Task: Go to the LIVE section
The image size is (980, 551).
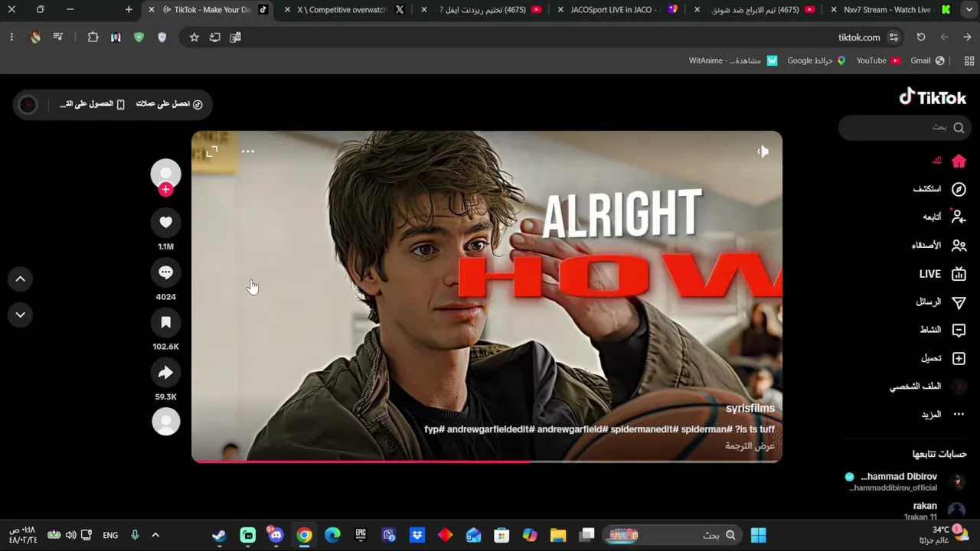Action: 943,274
